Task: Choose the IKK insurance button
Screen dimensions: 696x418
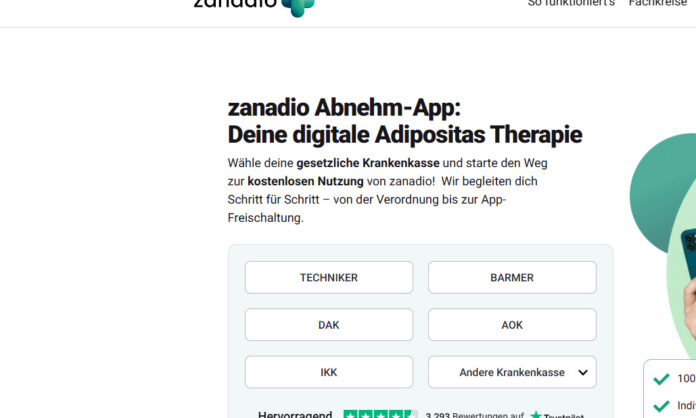Action: tap(329, 372)
